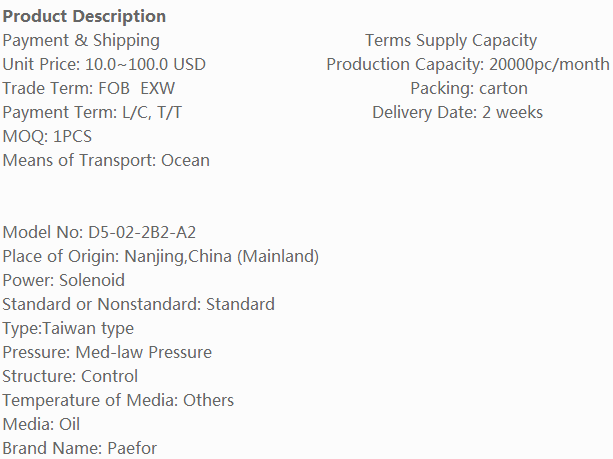Click the Structure: Control text
613x459 pixels.
[x=70, y=377]
